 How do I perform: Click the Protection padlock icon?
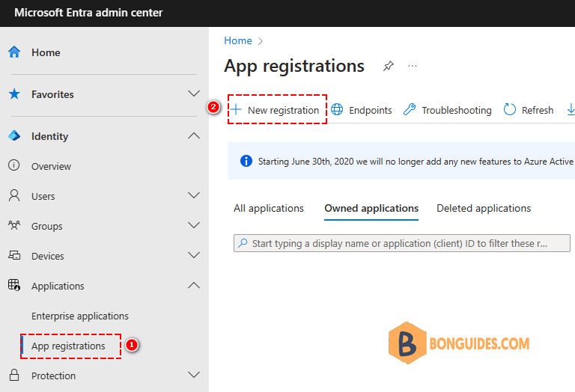(14, 375)
